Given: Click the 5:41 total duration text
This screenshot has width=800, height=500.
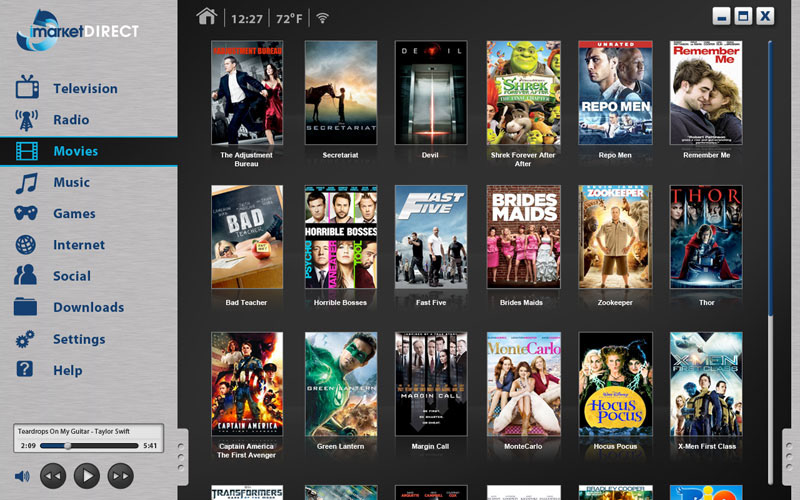Looking at the screenshot, I should pyautogui.click(x=150, y=446).
